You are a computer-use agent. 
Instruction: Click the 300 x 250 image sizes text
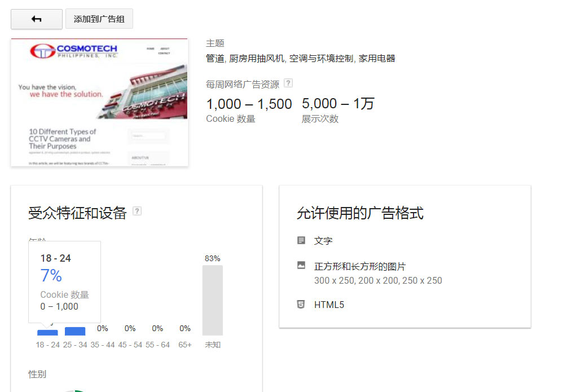[378, 280]
